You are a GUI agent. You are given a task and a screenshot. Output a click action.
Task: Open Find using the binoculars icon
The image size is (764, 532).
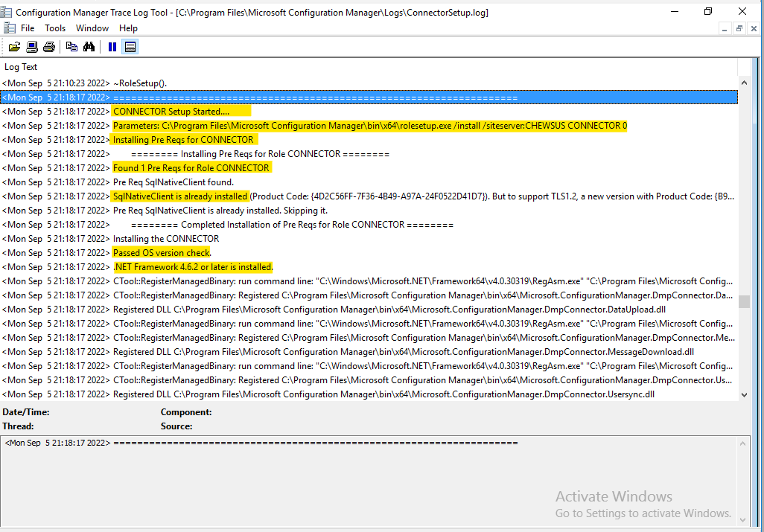pos(89,46)
